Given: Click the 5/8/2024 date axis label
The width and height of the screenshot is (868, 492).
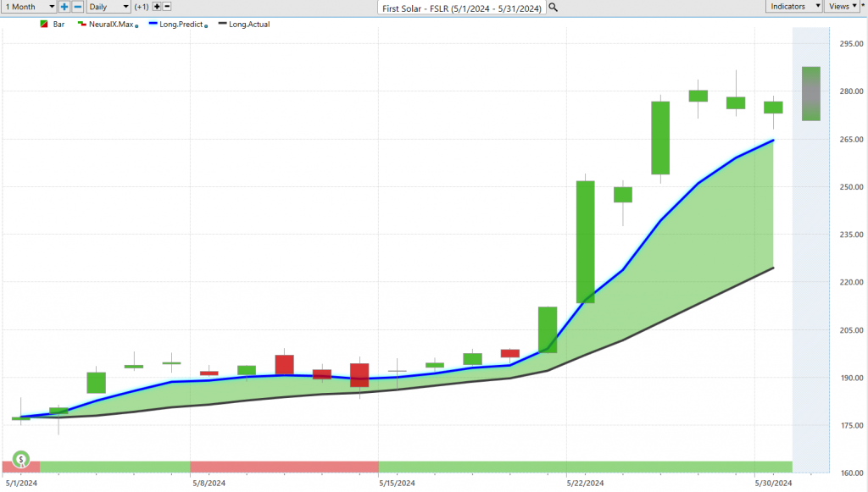Looking at the screenshot, I should click(x=209, y=484).
